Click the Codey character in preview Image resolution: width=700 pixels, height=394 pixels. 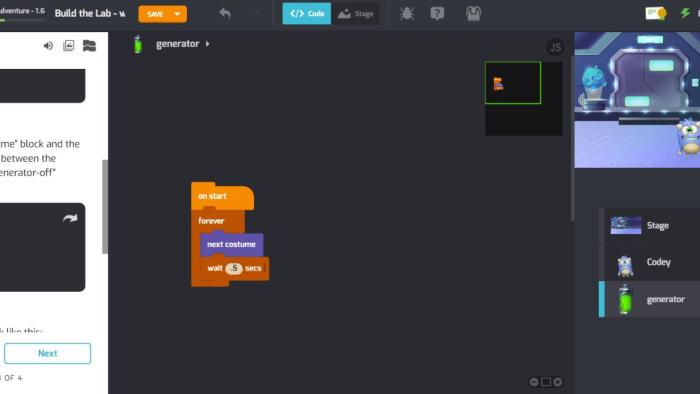point(689,136)
